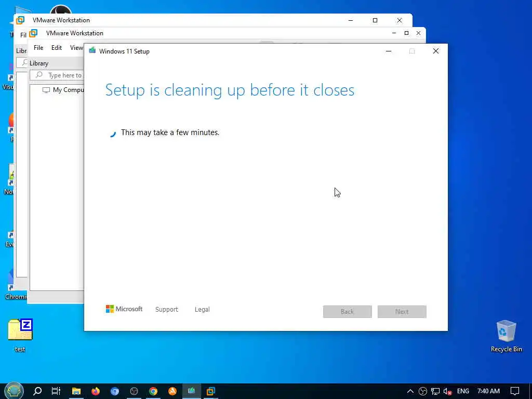Viewport: 532px width, 399px height.
Task: Open Edit menu in VMware Workstation
Action: point(57,47)
